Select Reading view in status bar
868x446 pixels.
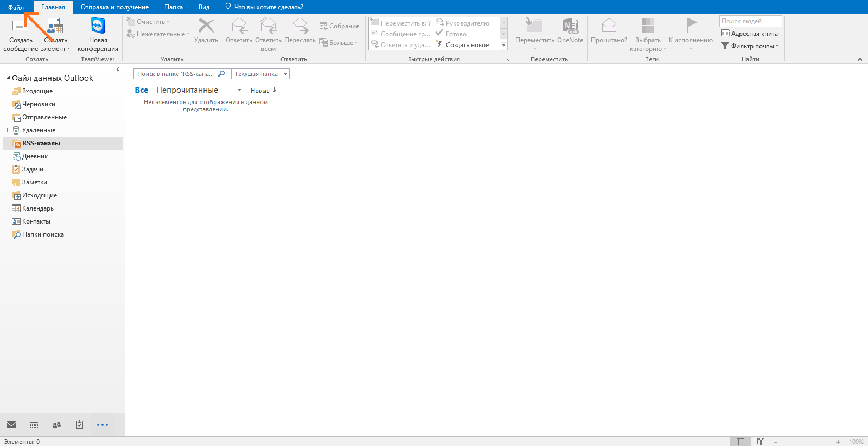761,442
